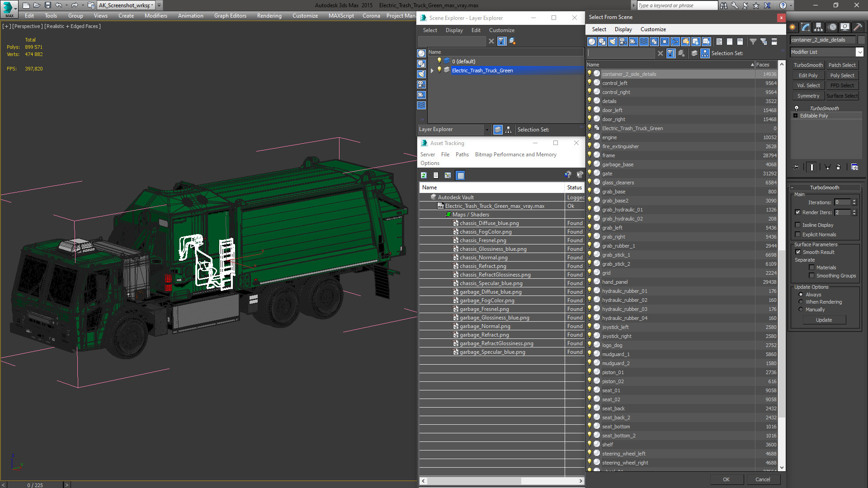Open funnel filter icon in Select From Scene
Viewport: 868px width, 488px height.
(753, 42)
